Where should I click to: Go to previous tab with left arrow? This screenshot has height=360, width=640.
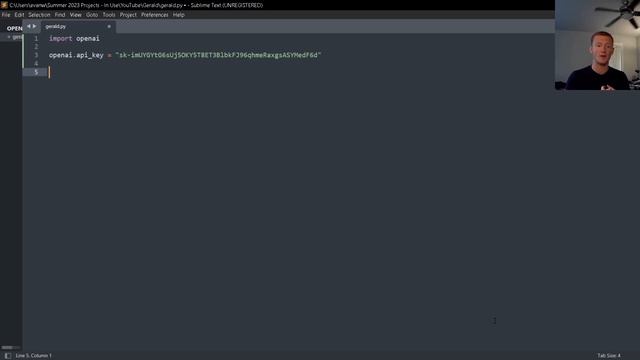click(29, 26)
